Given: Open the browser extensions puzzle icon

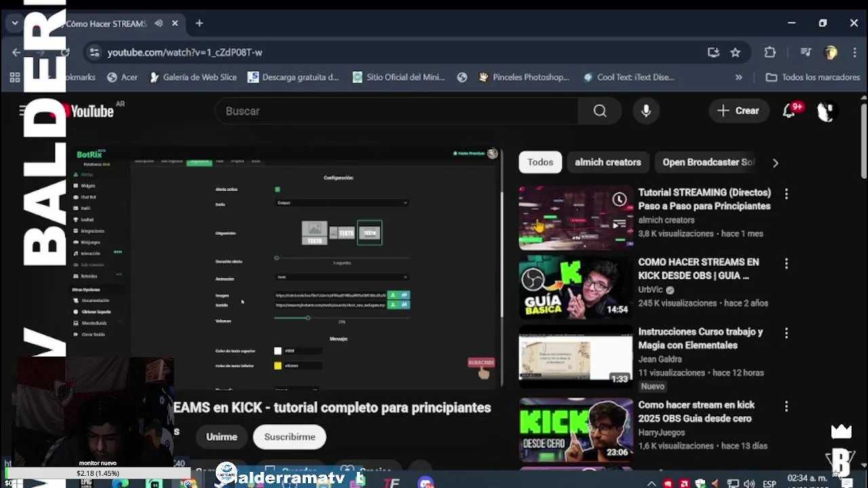Looking at the screenshot, I should coord(770,52).
